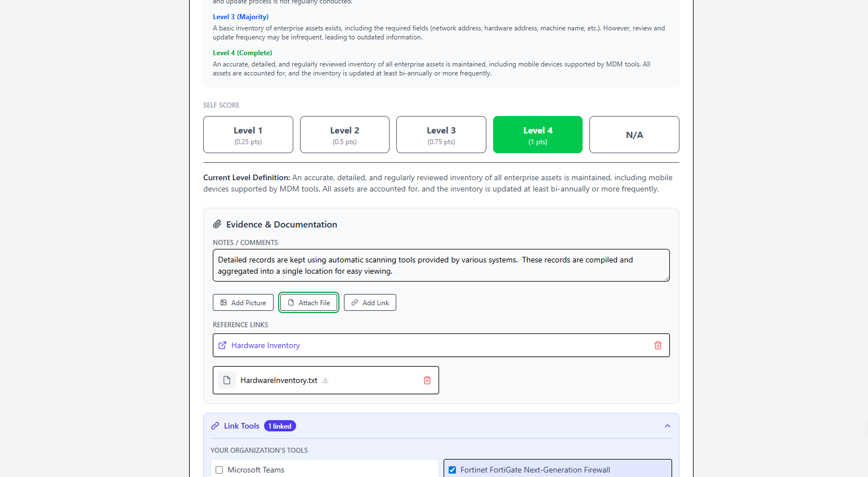Viewport: 868px width, 477px height.
Task: Click the external-link icon before Hardware Inventory
Action: click(222, 345)
